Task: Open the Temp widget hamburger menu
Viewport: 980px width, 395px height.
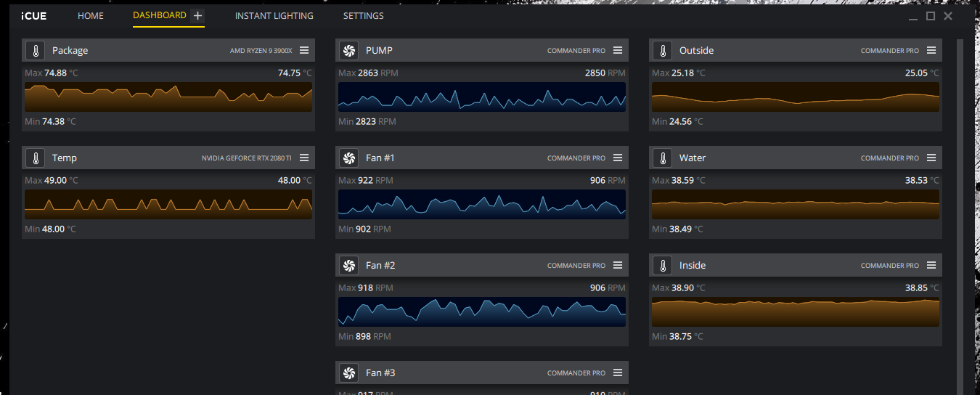Action: coord(304,158)
